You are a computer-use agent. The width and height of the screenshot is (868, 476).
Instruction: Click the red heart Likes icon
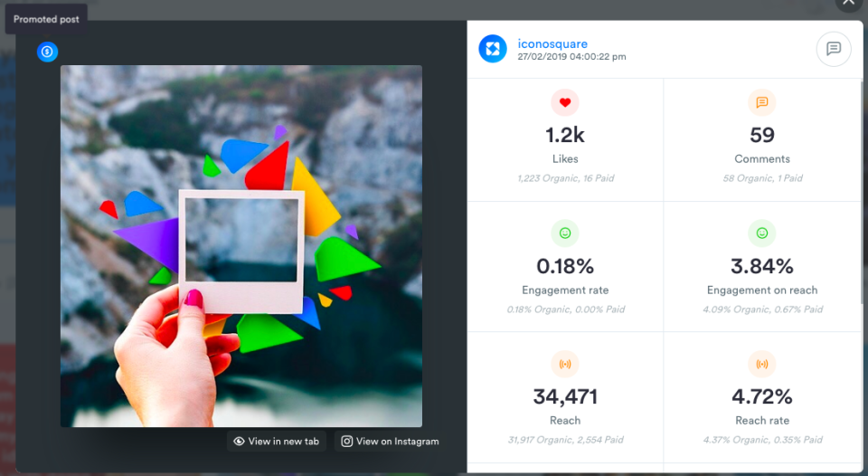tap(565, 103)
